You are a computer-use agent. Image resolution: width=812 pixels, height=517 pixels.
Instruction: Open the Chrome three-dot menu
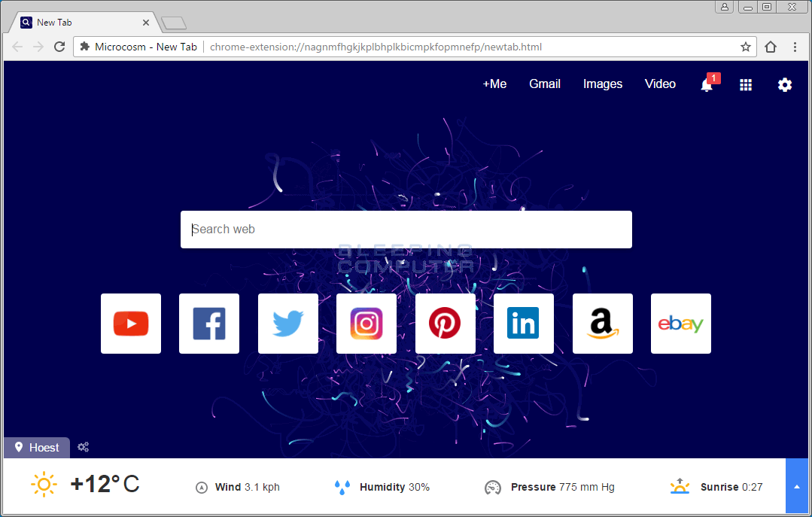[x=795, y=47]
